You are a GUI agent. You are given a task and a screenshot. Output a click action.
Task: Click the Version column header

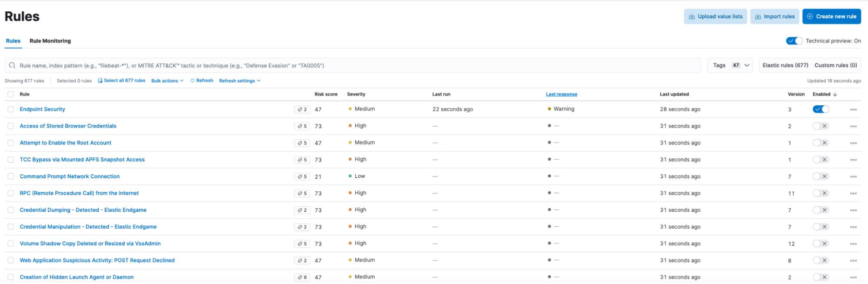(x=796, y=94)
